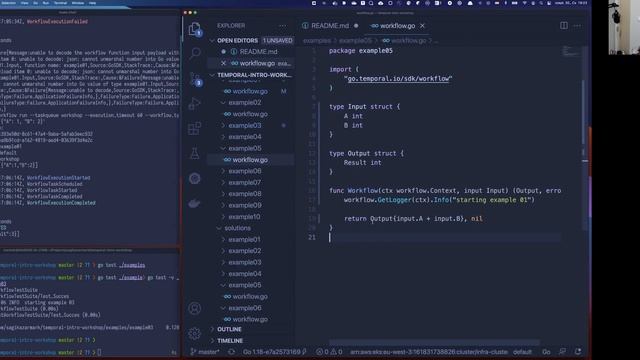Collapse the TEMPORAL-INTRO-WORK... project section
This screenshot has height=360, width=640.
[251, 75]
